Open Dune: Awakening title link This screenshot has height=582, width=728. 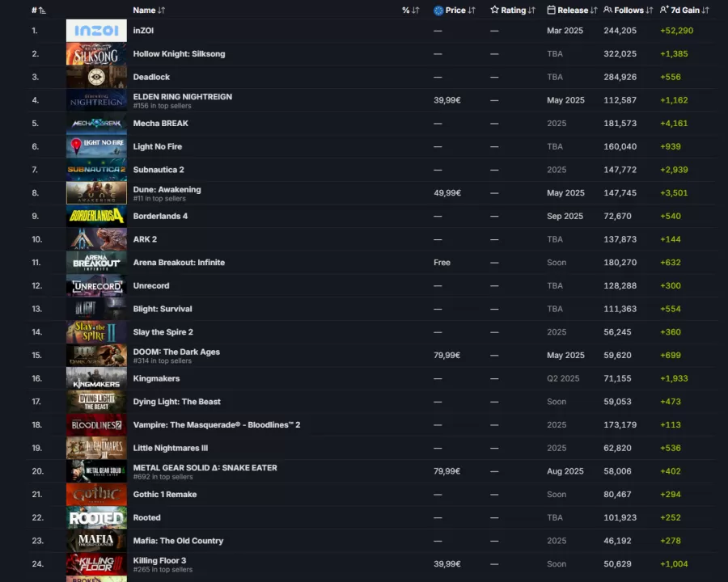pyautogui.click(x=167, y=189)
